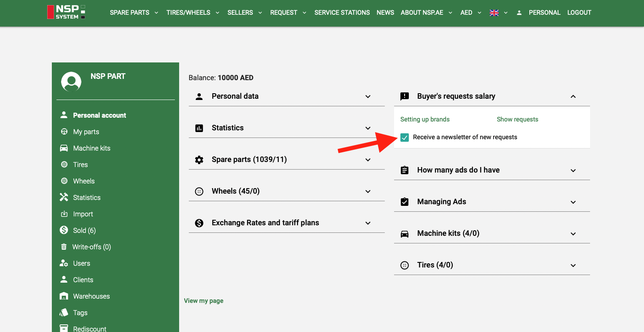644x332 pixels.
Task: Click the Write-offs trash icon
Action: (x=64, y=247)
